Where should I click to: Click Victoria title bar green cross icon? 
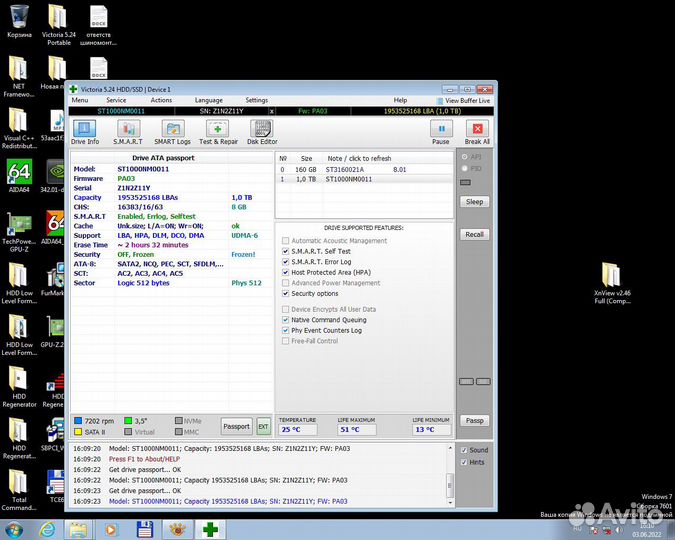click(73, 89)
